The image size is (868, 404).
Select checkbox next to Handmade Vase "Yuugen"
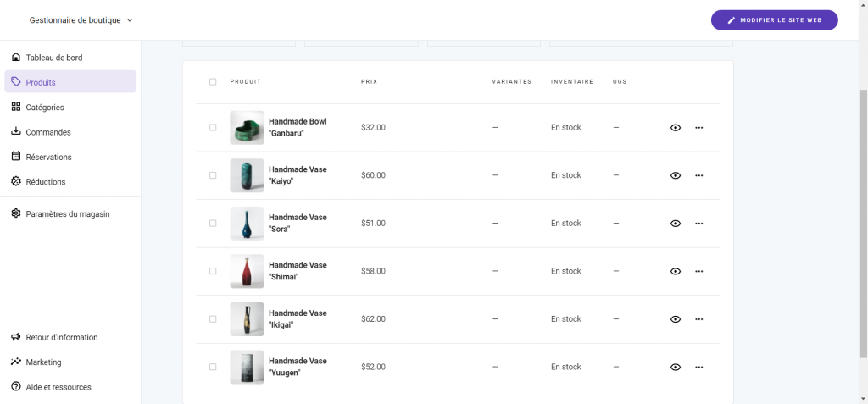coord(213,368)
